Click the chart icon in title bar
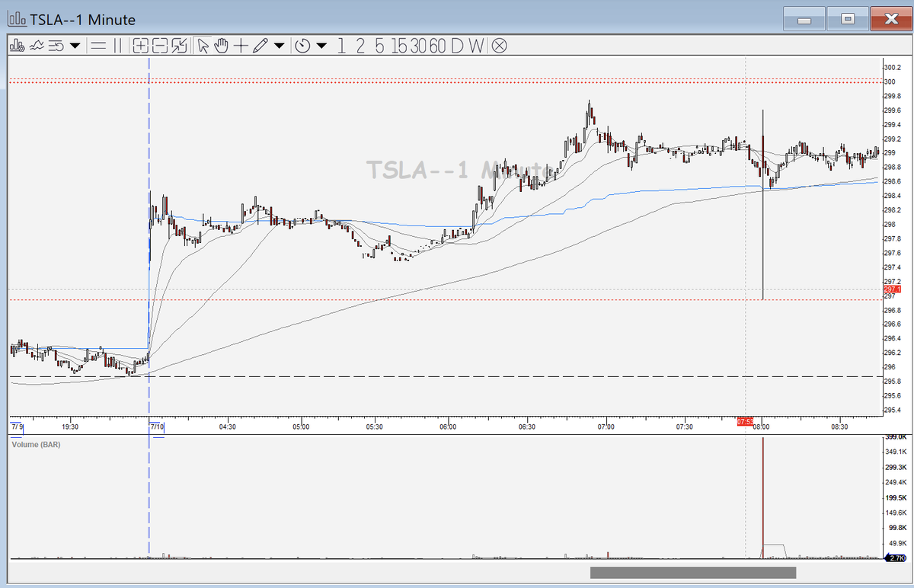 (17, 19)
